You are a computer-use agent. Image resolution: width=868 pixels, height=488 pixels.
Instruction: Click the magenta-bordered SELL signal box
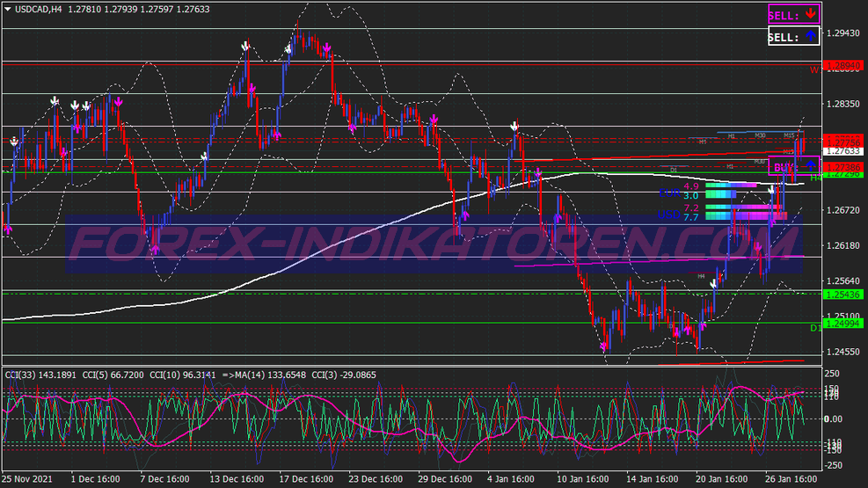[x=794, y=14]
